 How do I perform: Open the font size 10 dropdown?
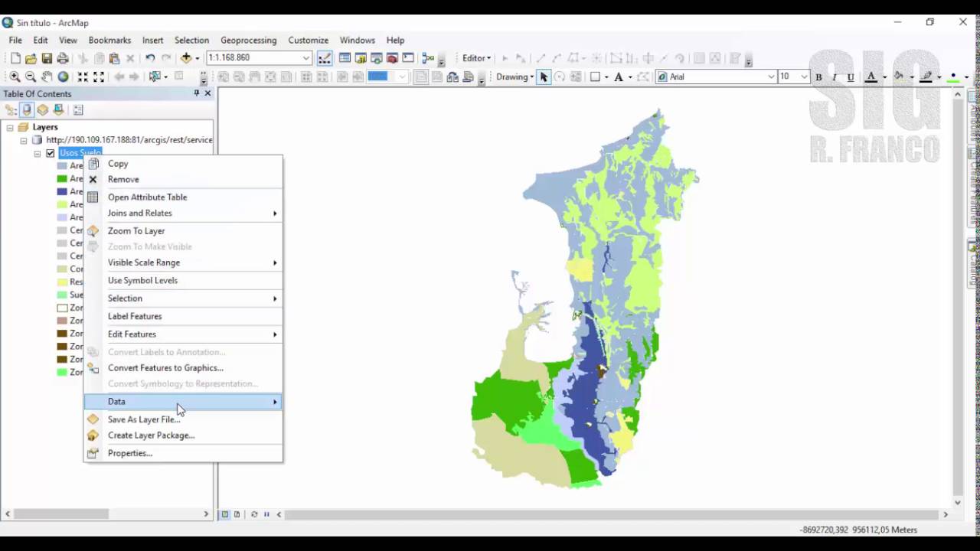[803, 77]
